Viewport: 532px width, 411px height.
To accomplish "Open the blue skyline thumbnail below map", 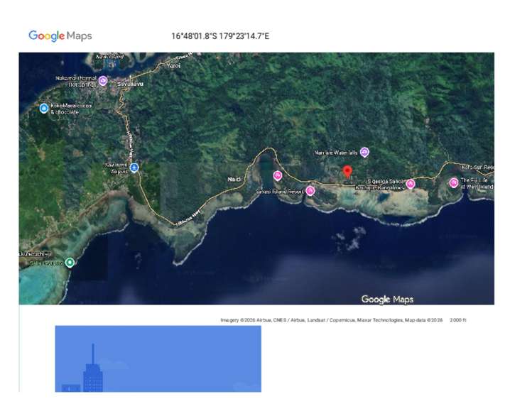I will click(158, 358).
